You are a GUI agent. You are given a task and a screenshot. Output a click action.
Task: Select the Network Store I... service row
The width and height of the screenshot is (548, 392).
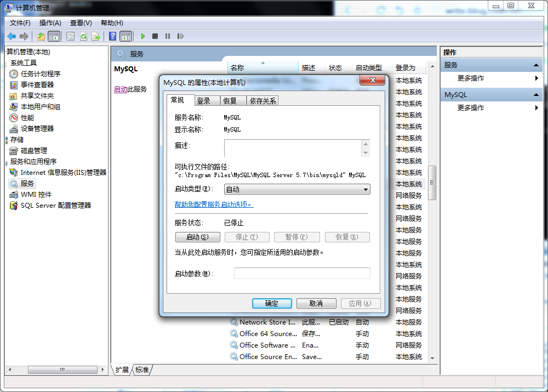pos(328,322)
